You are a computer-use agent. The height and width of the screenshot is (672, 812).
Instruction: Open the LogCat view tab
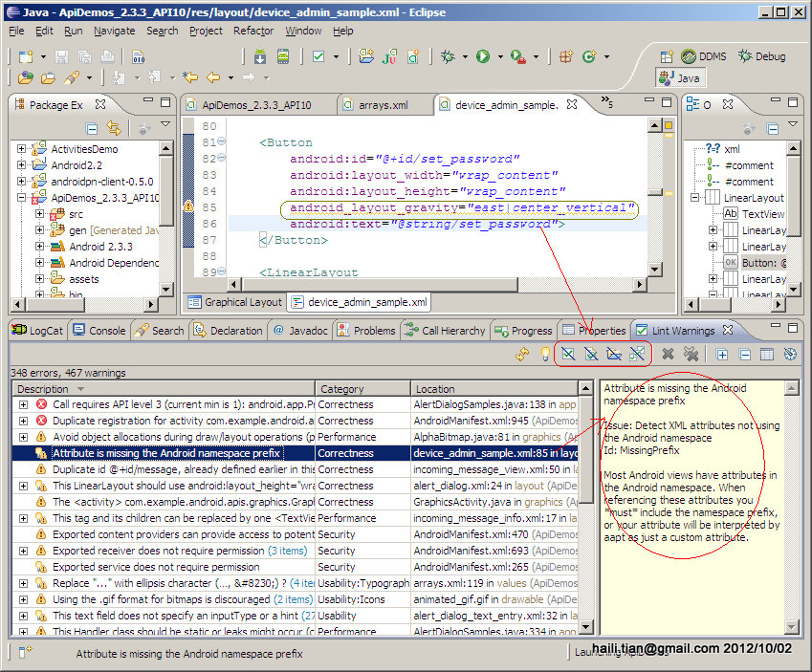click(38, 331)
